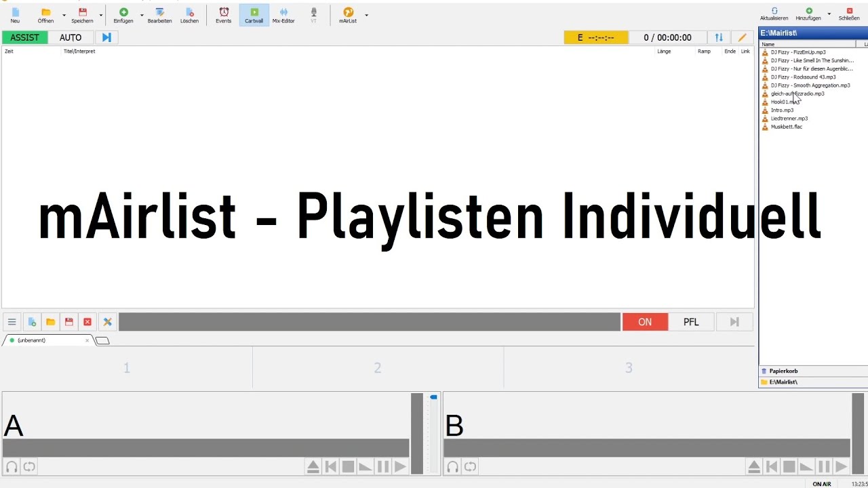The width and height of the screenshot is (868, 488).
Task: Open the cartwall hamburger menu
Action: (x=12, y=322)
